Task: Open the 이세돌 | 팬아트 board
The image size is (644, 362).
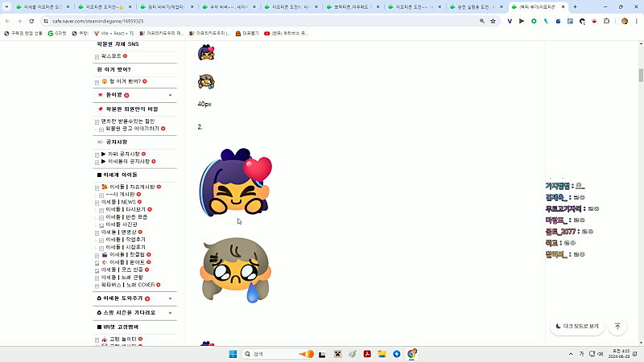Action: click(x=127, y=262)
